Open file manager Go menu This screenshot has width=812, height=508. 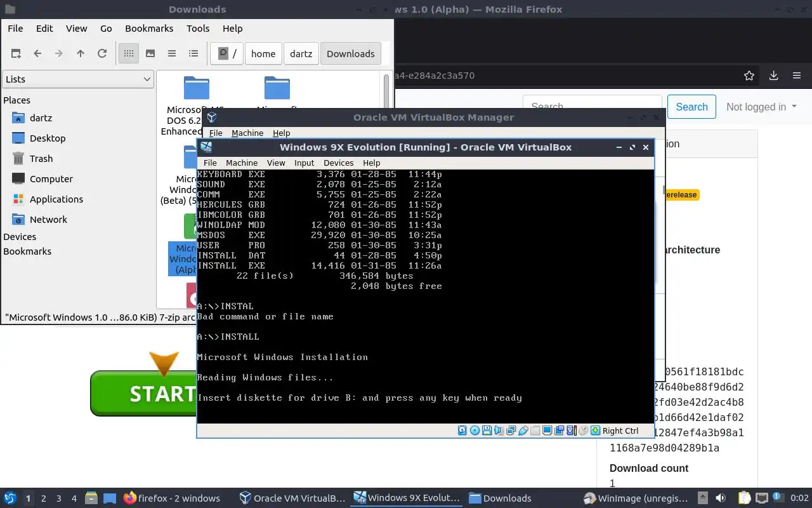pyautogui.click(x=106, y=28)
